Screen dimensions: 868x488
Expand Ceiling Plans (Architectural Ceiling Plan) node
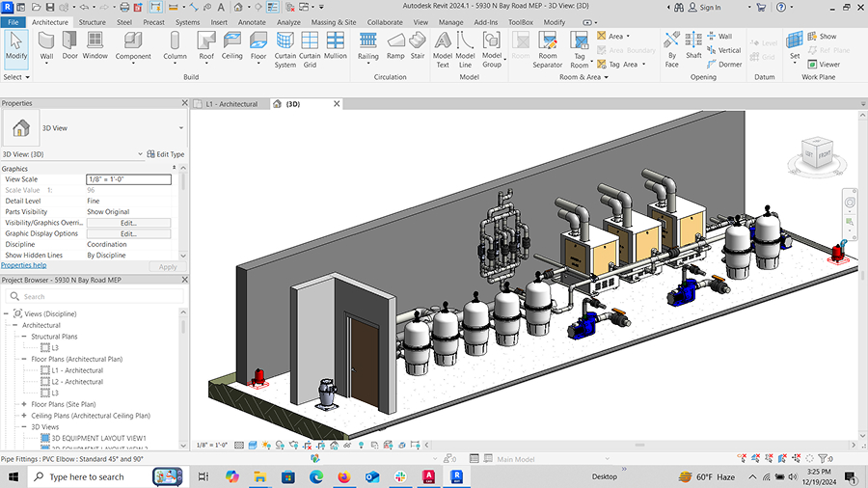pos(24,416)
